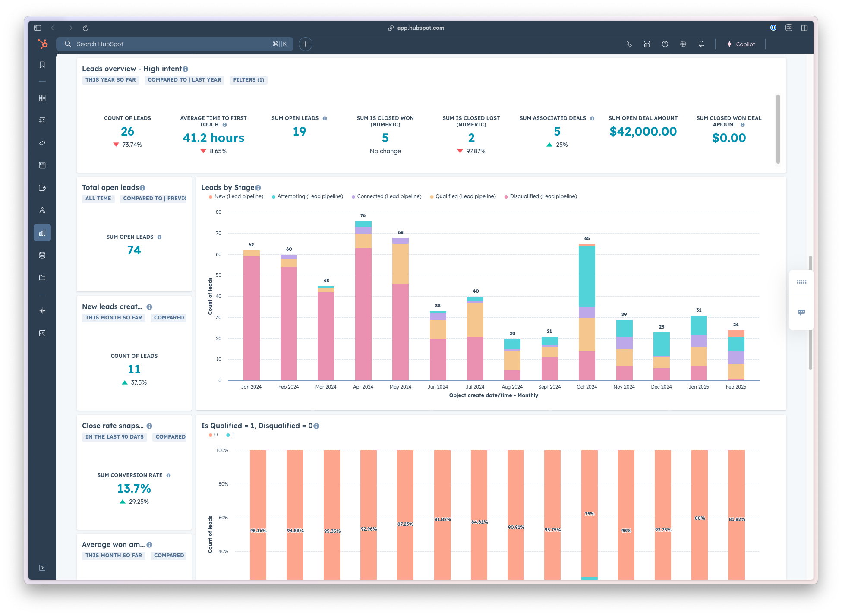Open THIS YEAR SO FAR date filter tag
Image resolution: width=842 pixels, height=616 pixels.
pos(110,80)
